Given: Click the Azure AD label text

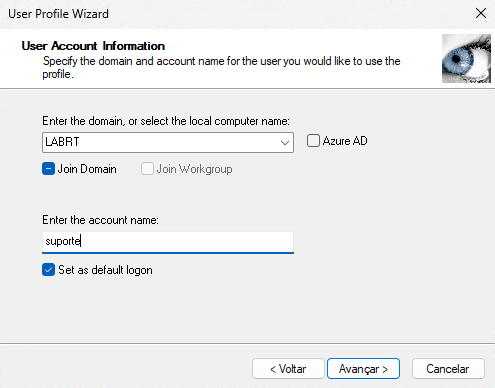Looking at the screenshot, I should 345,141.
